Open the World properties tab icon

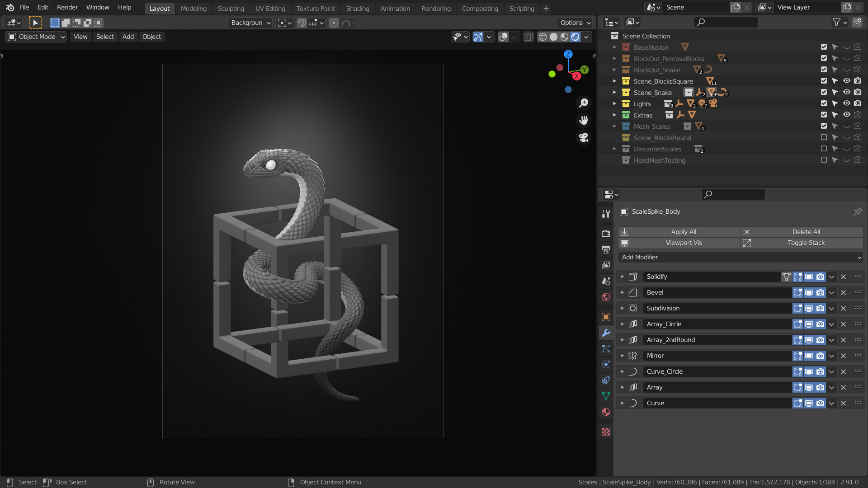click(x=606, y=297)
